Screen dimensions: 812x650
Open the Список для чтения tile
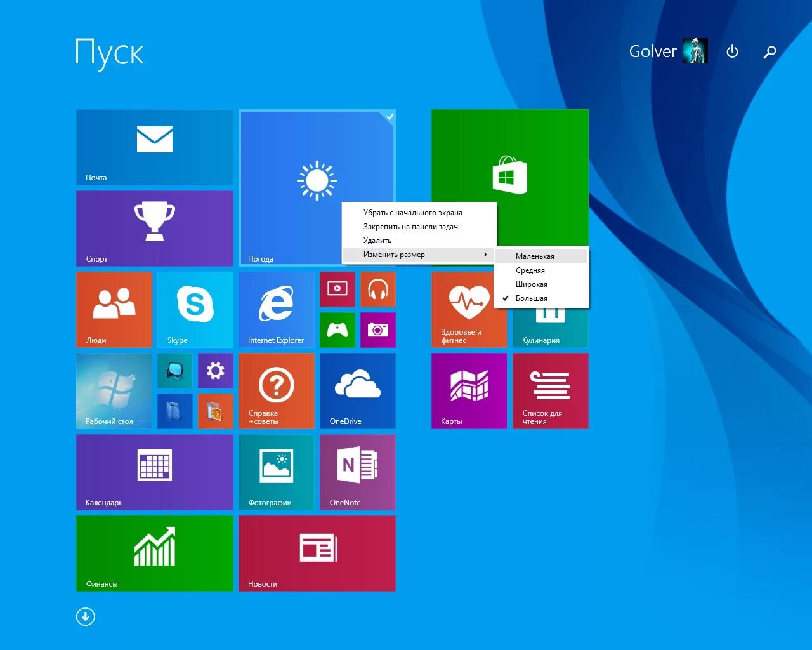[551, 391]
